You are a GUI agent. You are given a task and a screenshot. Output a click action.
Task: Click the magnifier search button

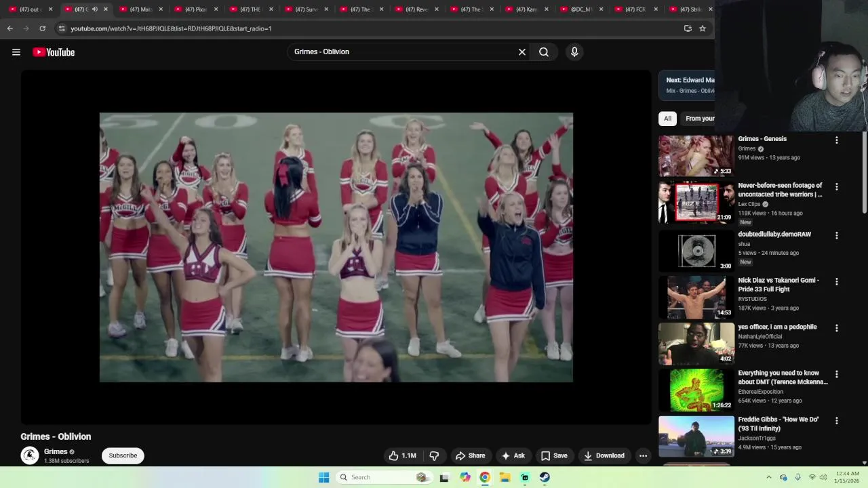pyautogui.click(x=544, y=52)
